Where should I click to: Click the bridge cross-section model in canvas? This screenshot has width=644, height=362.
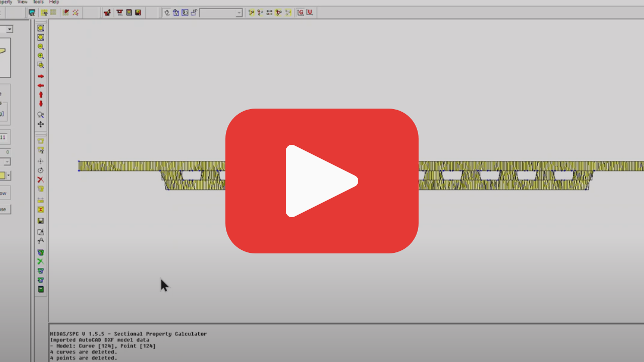361,175
